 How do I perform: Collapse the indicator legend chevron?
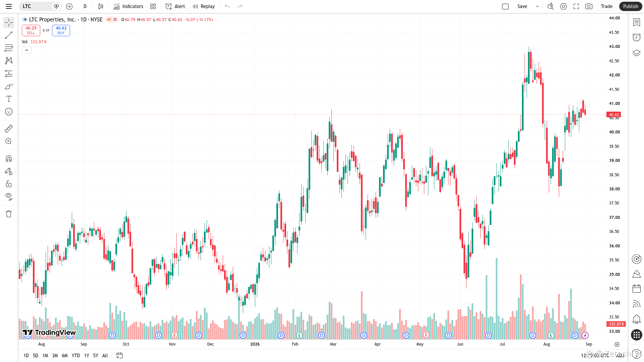(26, 50)
